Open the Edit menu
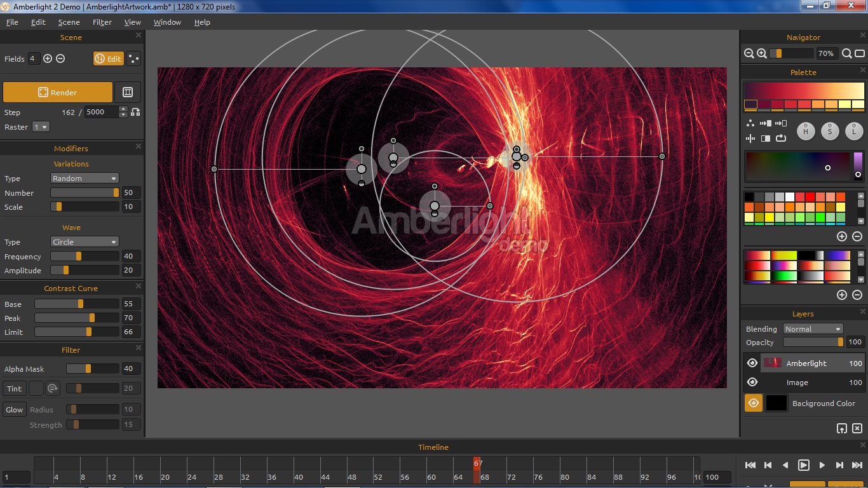This screenshot has width=868, height=488. (x=38, y=22)
